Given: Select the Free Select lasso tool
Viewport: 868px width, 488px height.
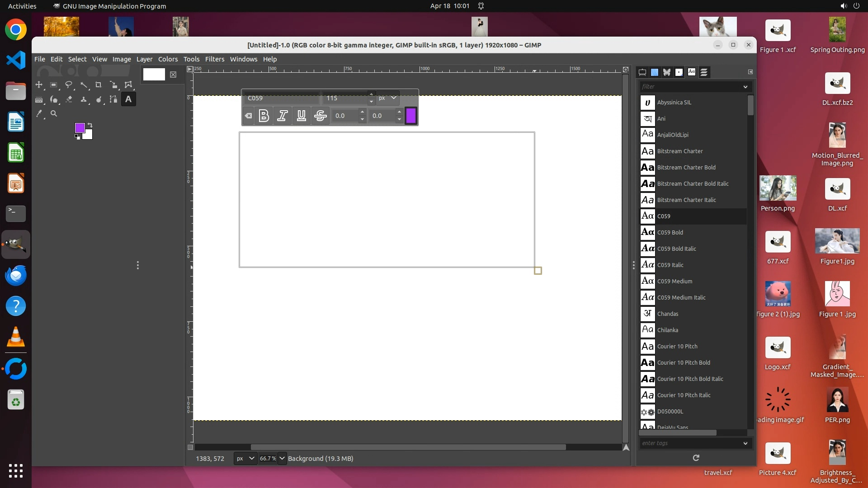Looking at the screenshot, I should pyautogui.click(x=69, y=84).
